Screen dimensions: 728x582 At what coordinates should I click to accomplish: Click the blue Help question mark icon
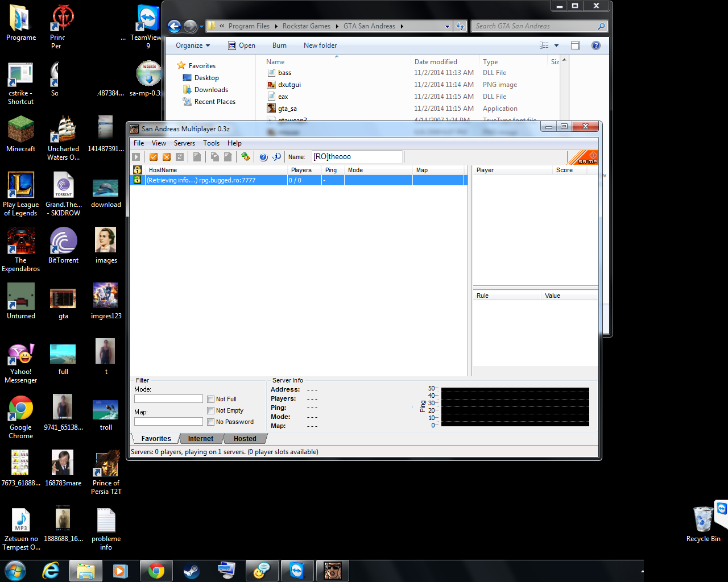[263, 157]
